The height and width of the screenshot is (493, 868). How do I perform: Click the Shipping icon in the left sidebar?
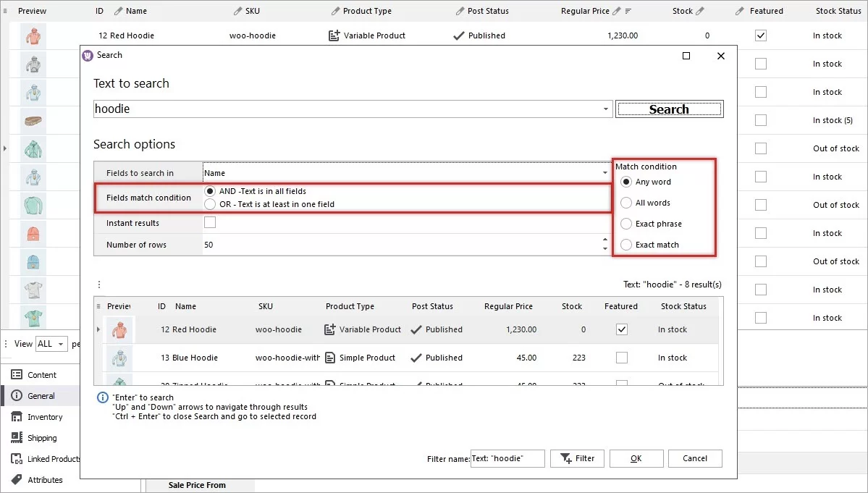pyautogui.click(x=17, y=437)
